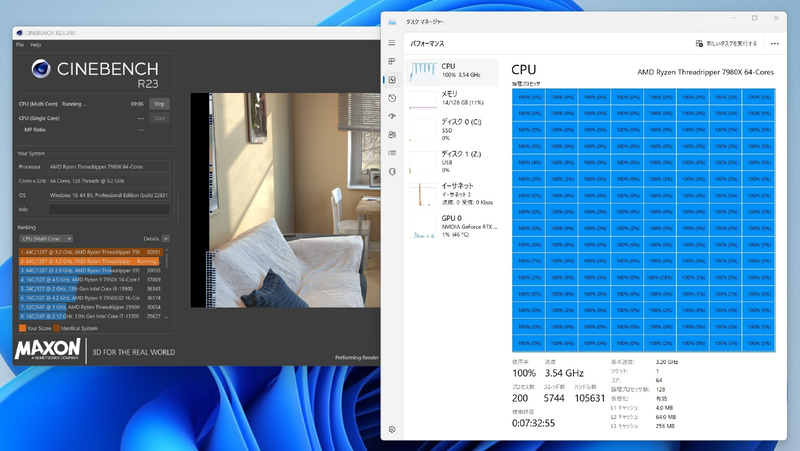The height and width of the screenshot is (451, 800).
Task: Select Performance page icon in Task Manager sidebar
Action: tap(392, 80)
